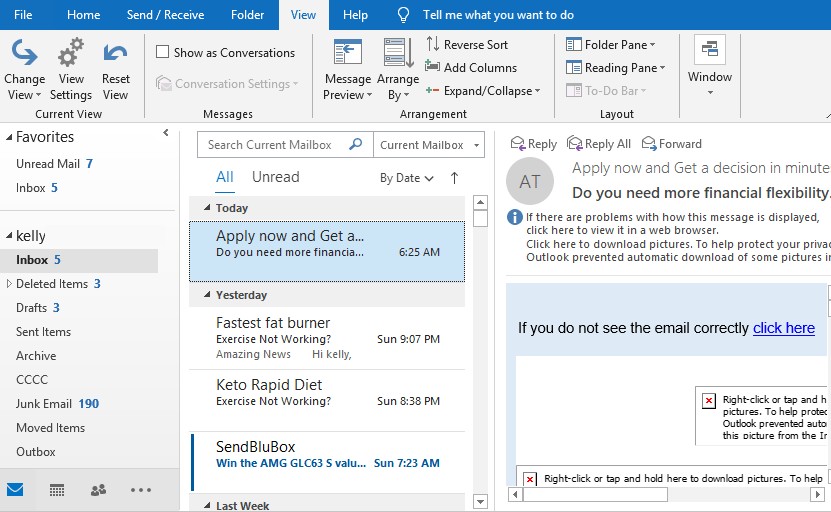Switch to the Unread filter tab

(275, 177)
